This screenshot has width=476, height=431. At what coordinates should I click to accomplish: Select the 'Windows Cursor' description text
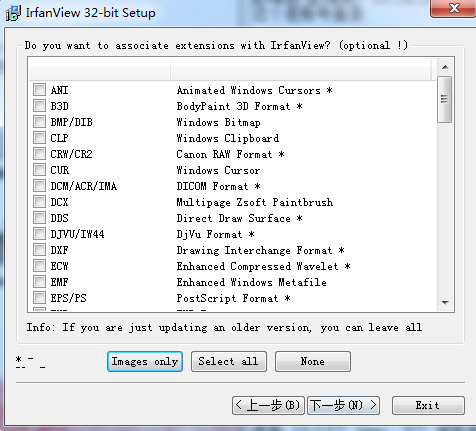pyautogui.click(x=218, y=170)
